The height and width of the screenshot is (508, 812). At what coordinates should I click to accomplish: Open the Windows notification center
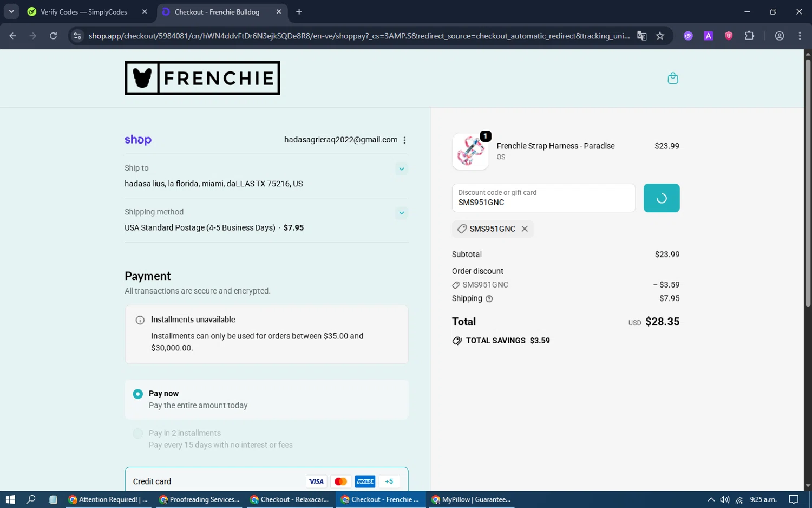794,499
